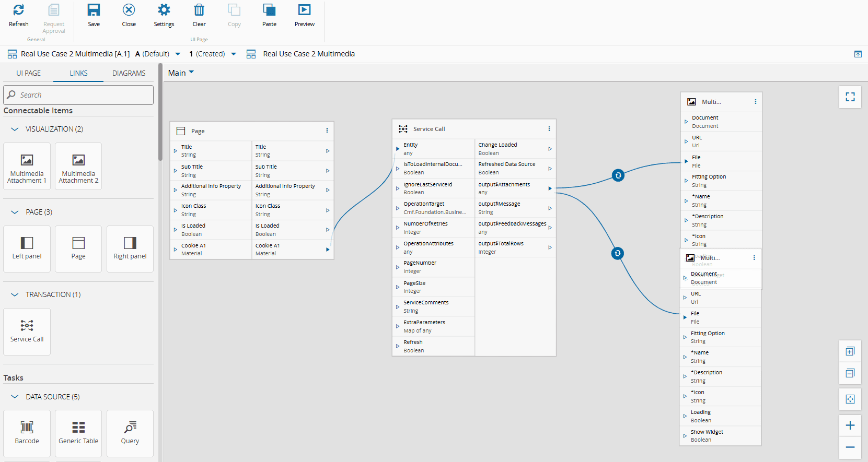Open the Main diagram dropdown
868x462 pixels.
[x=181, y=73]
